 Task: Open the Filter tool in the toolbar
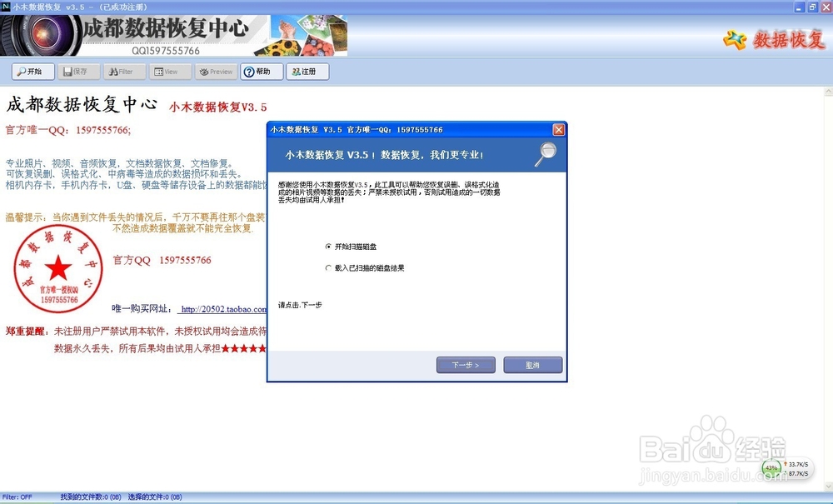pos(123,72)
